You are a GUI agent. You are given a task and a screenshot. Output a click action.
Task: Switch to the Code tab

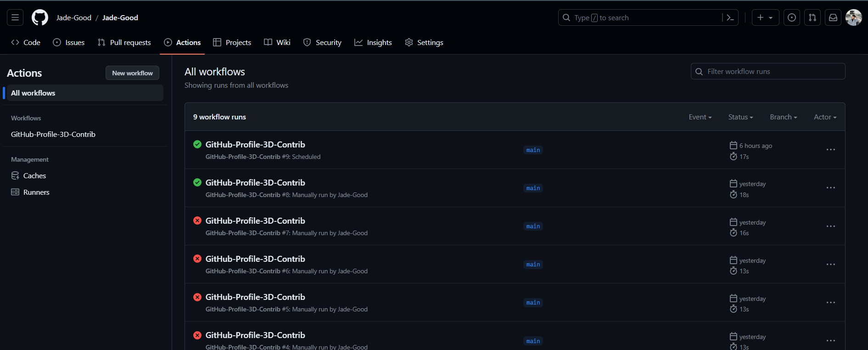point(26,42)
